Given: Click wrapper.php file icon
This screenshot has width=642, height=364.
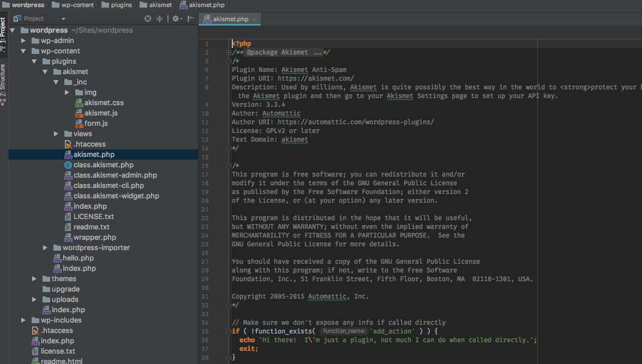Looking at the screenshot, I should (x=68, y=238).
